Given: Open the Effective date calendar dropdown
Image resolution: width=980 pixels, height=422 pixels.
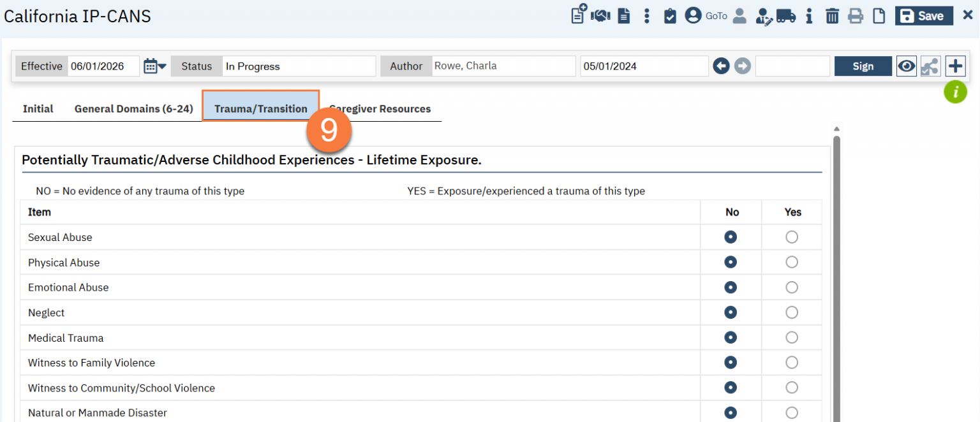Looking at the screenshot, I should tap(155, 66).
